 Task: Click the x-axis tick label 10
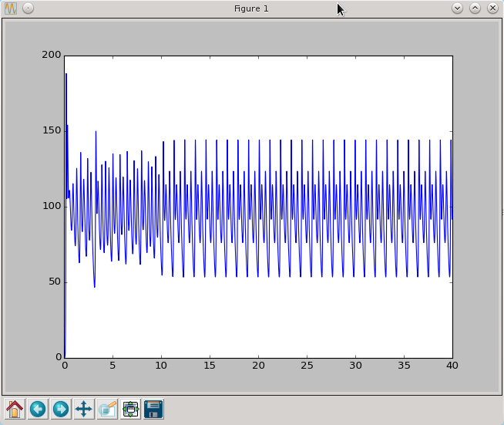click(161, 366)
